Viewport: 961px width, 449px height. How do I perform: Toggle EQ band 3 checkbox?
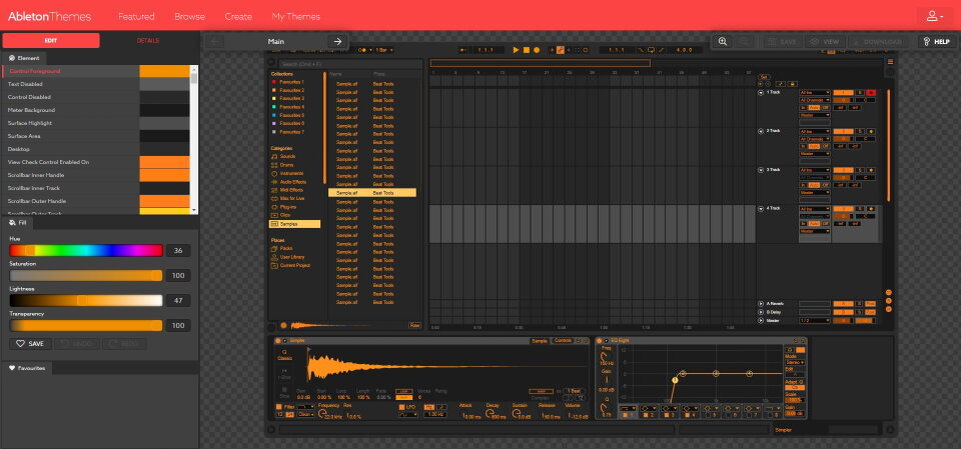(x=667, y=415)
